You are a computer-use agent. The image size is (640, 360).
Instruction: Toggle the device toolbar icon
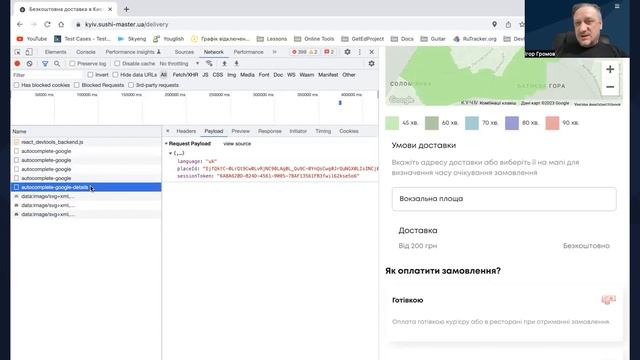pyautogui.click(x=29, y=52)
